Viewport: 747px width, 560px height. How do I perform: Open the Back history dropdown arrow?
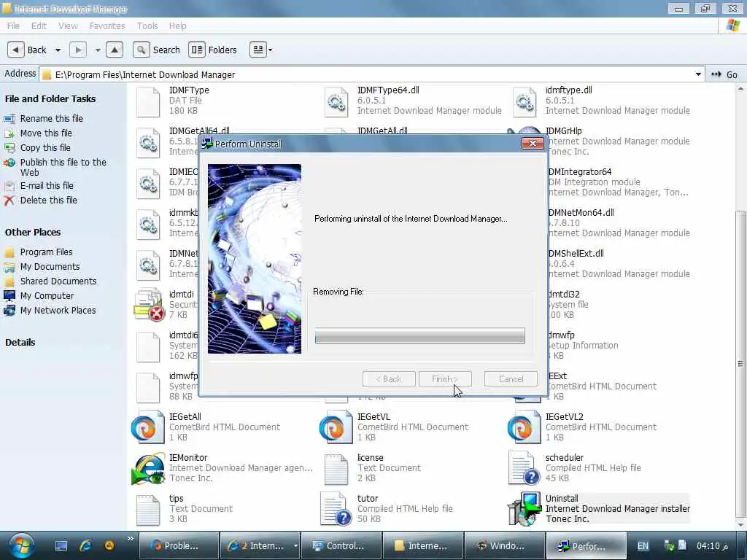coord(58,50)
